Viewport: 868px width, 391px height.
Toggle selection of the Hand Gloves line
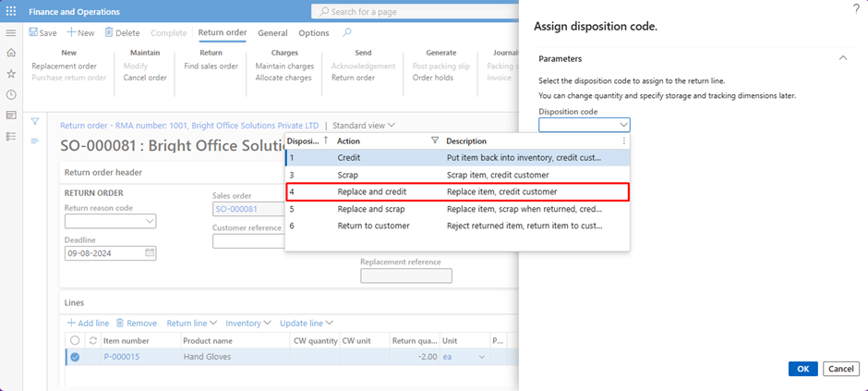pos(75,357)
